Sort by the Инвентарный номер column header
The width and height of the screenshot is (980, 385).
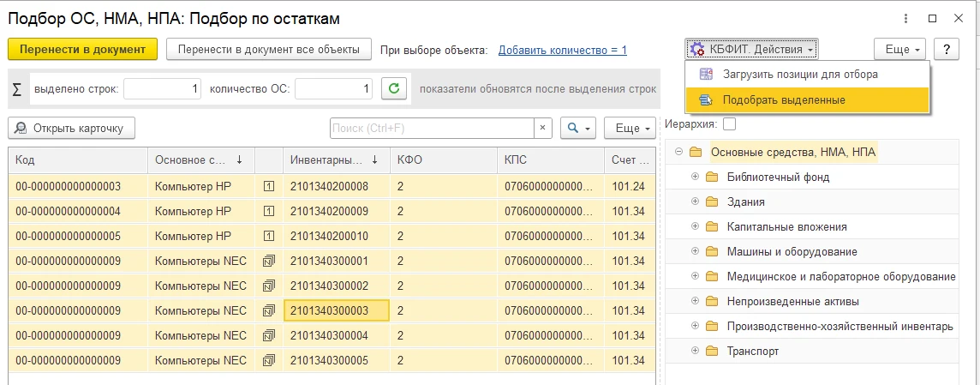(x=337, y=160)
